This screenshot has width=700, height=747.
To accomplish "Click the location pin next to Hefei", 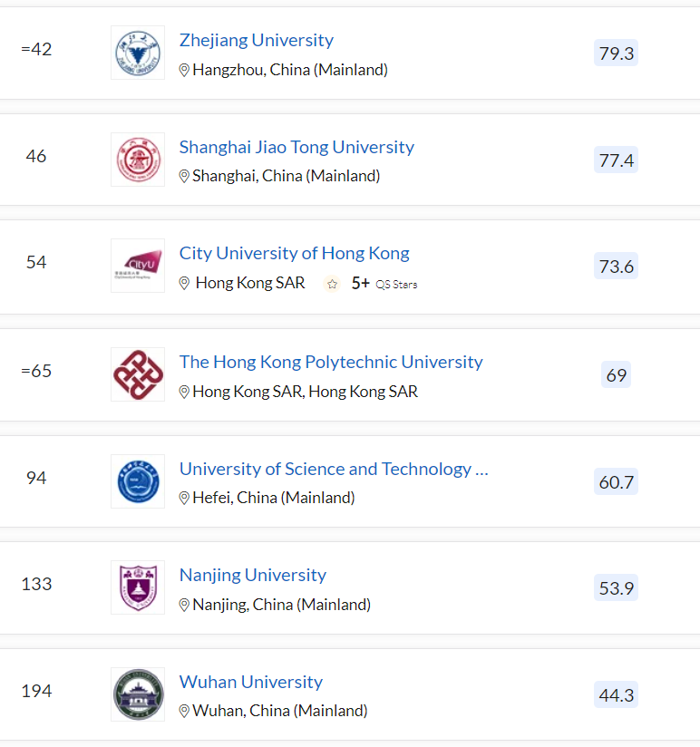I will (x=184, y=498).
